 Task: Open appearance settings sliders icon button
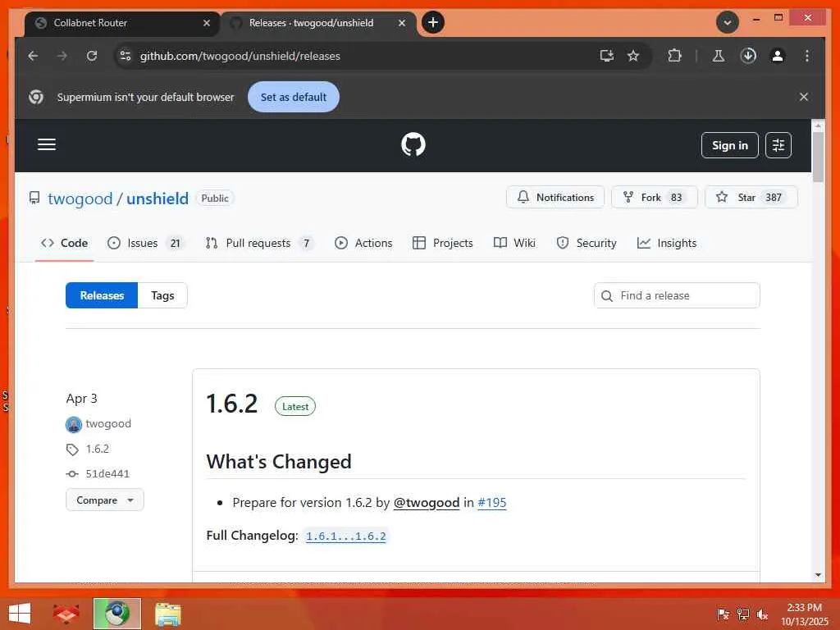[778, 145]
